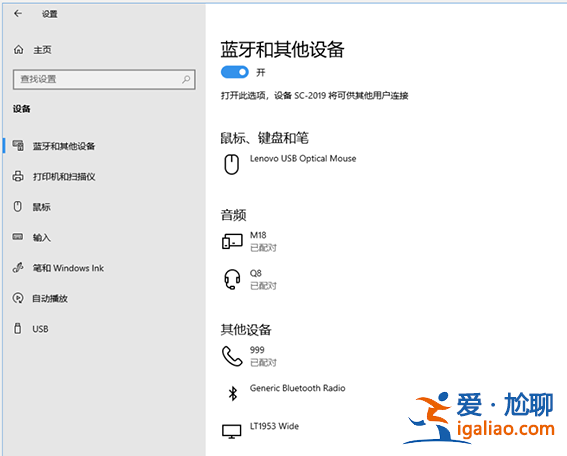567x456 pixels.
Task: Open USB sidebar page label
Action: tap(40, 329)
